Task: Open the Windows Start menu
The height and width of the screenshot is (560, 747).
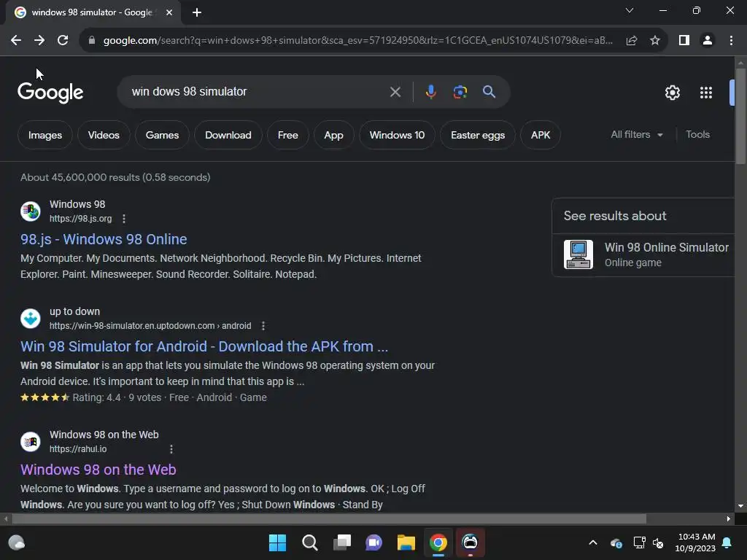Action: [x=277, y=542]
